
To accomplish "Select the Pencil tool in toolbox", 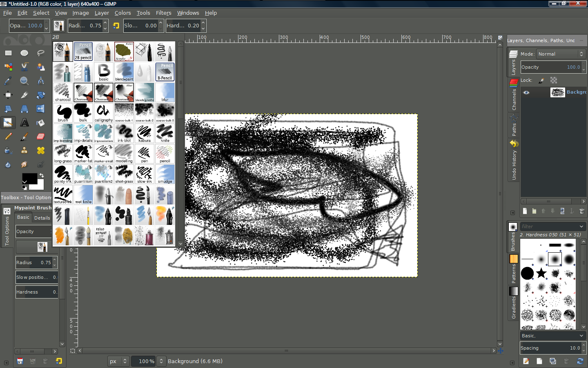I will 8,137.
